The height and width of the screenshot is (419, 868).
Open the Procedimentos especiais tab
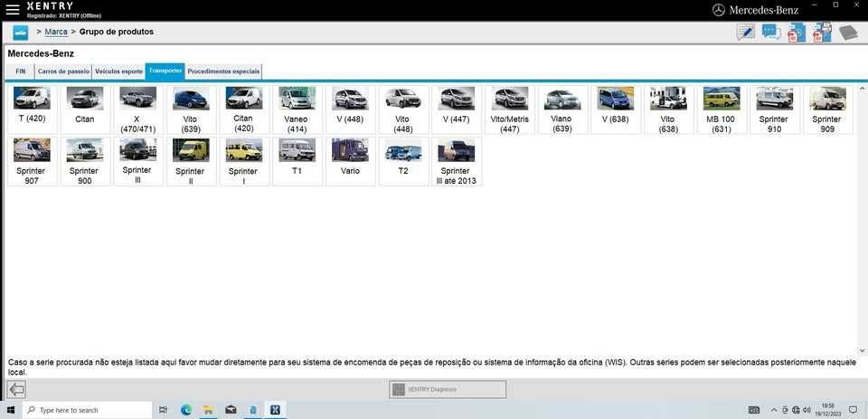pos(223,71)
